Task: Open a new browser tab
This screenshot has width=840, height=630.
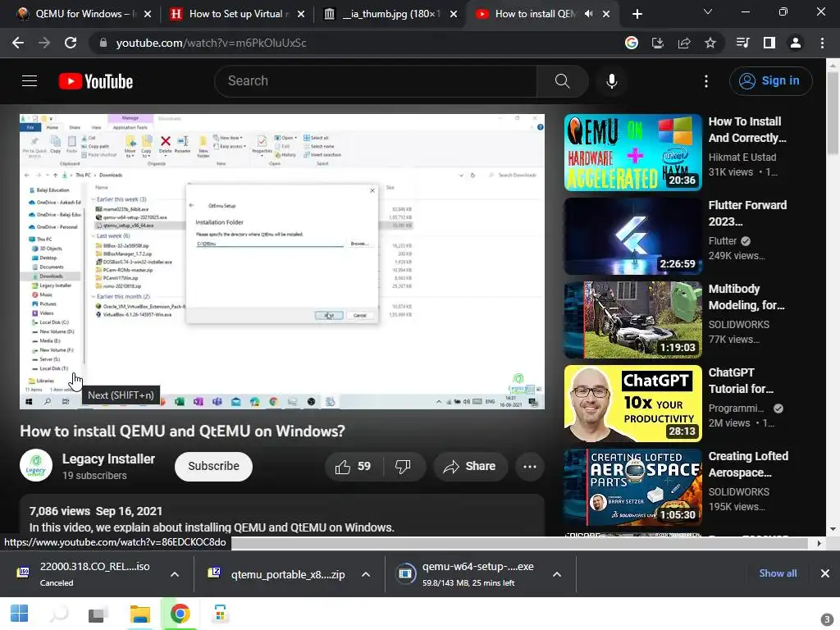Action: click(x=637, y=14)
